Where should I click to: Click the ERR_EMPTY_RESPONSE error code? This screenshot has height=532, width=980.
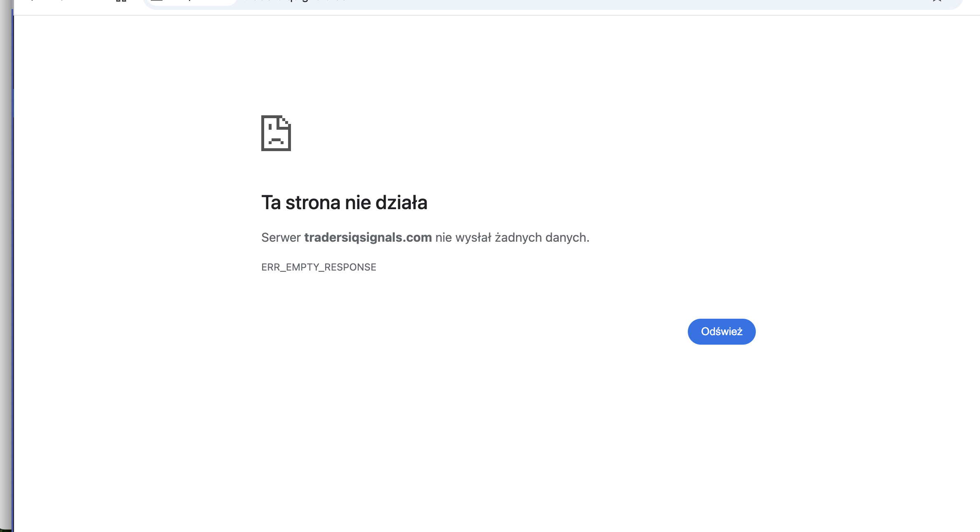coord(319,267)
